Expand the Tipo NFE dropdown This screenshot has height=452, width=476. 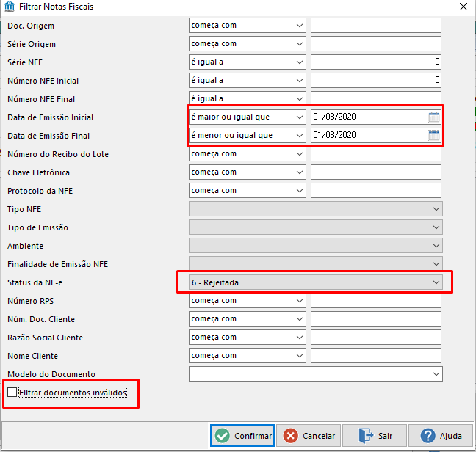click(316, 209)
